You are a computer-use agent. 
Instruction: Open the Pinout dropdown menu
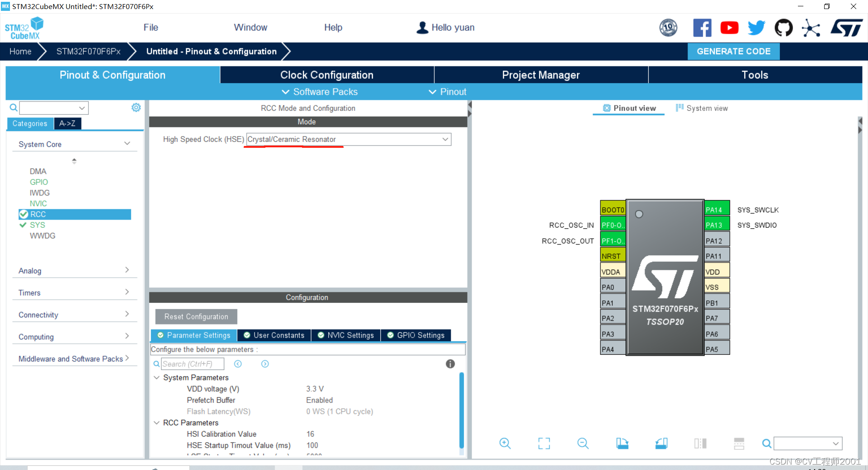click(448, 92)
